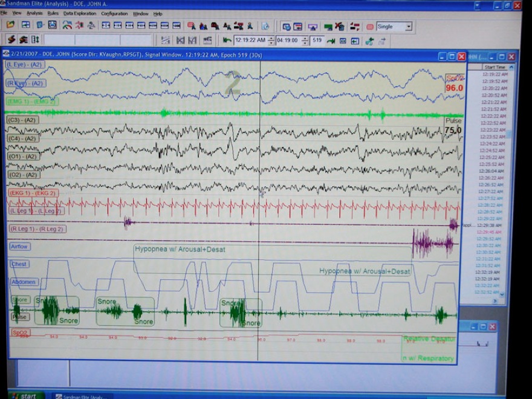Click the spinner arrows next to the 12:19:22 AM field

(271, 41)
